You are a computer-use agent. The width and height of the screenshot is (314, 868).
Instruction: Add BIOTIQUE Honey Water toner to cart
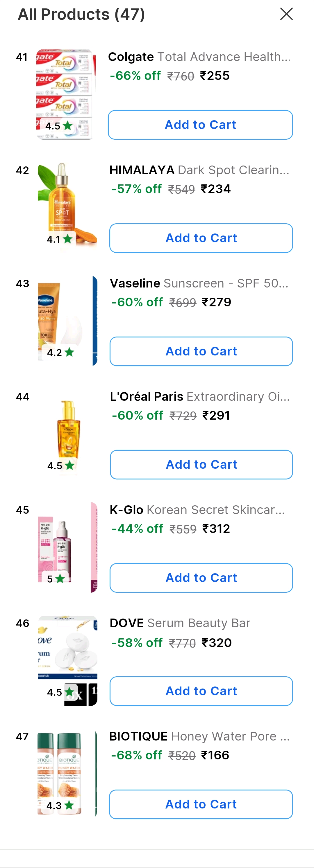pyautogui.click(x=201, y=804)
